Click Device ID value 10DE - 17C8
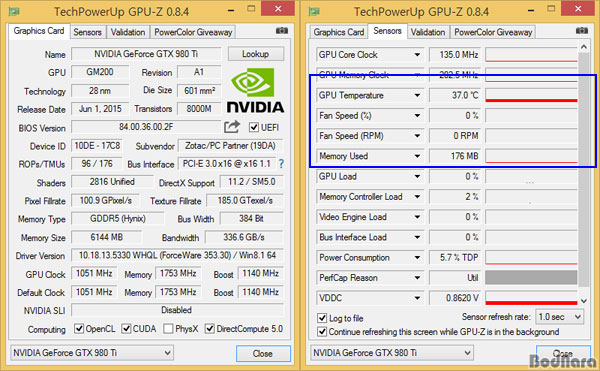 click(x=97, y=146)
